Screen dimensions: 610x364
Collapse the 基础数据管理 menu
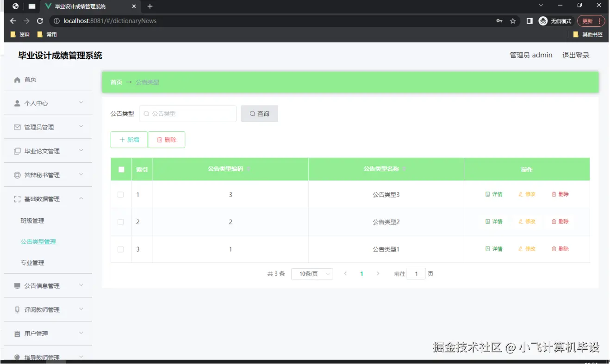[x=81, y=198]
